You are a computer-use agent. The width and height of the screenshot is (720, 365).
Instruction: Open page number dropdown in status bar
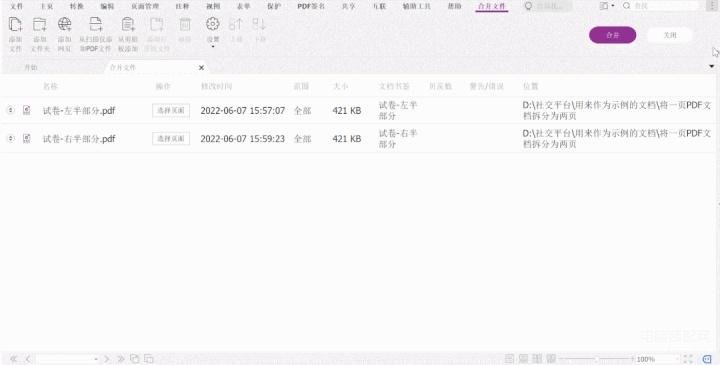[96, 359]
